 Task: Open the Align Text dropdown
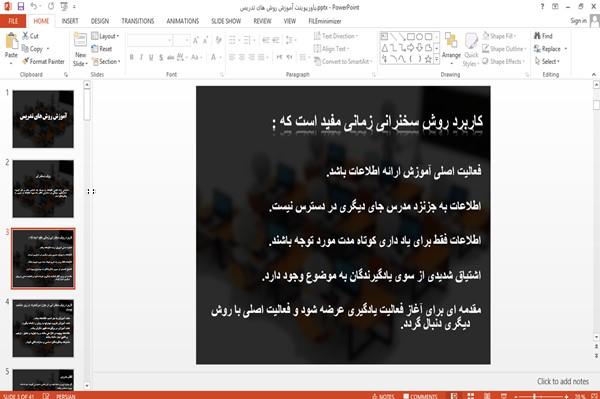coord(331,49)
